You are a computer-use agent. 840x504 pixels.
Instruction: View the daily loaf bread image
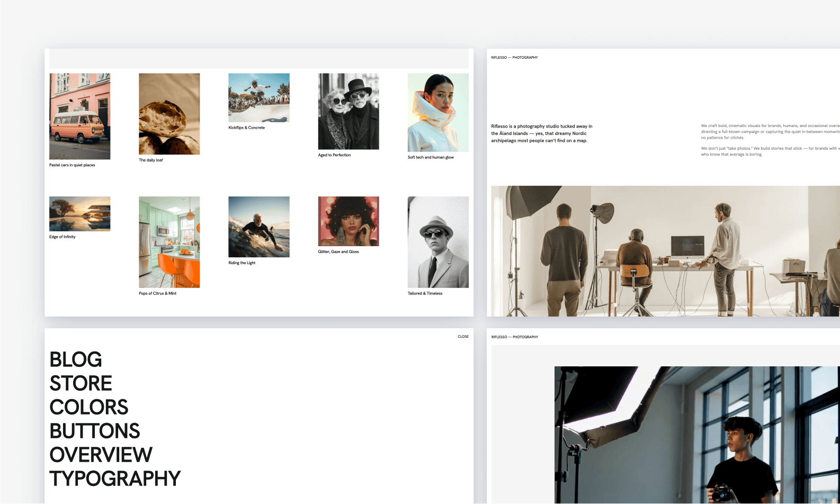coord(169,114)
